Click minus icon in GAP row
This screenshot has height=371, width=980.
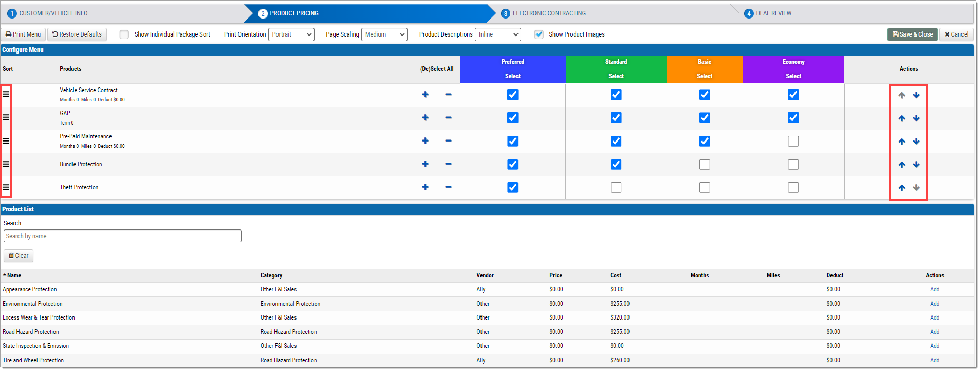(x=448, y=118)
